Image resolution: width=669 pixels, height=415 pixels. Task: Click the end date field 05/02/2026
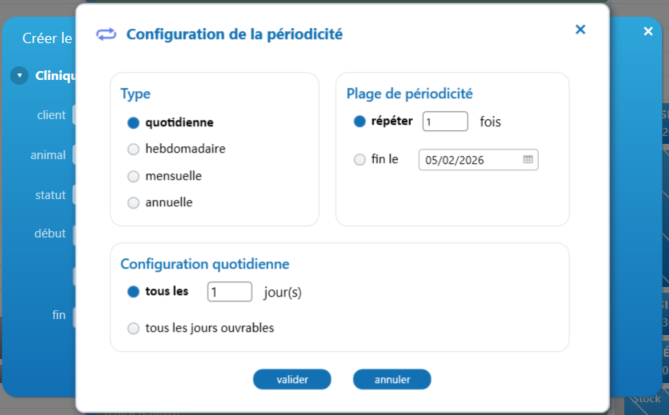470,160
